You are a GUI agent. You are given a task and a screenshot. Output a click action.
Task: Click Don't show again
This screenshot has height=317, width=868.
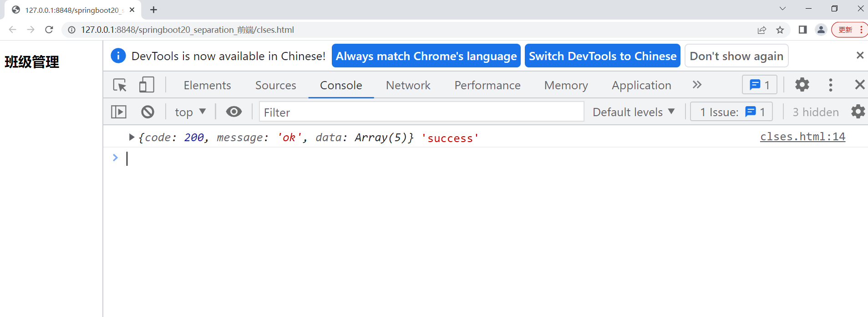[x=736, y=56]
